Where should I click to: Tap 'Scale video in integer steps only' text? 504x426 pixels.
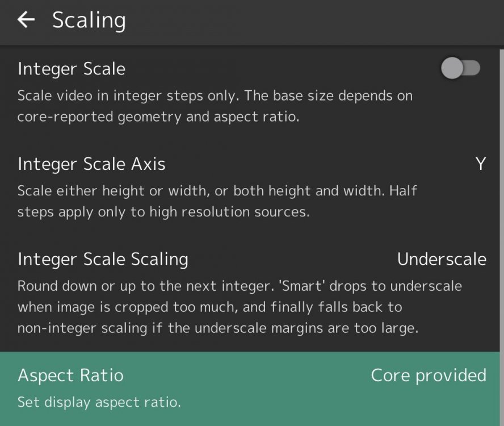click(129, 95)
